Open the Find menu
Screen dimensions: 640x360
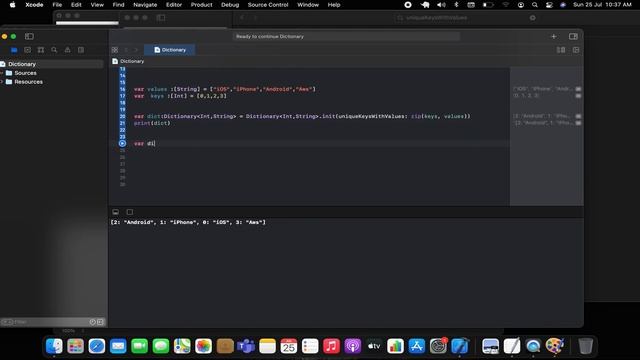point(118,5)
